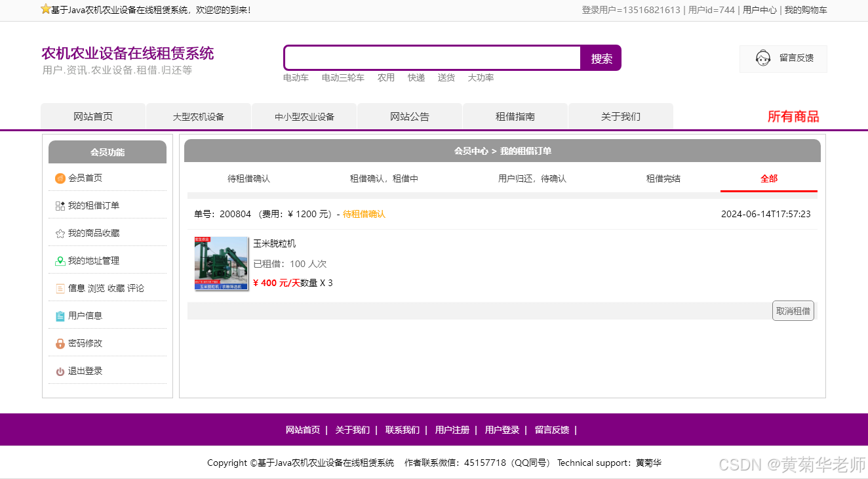Click 取消租借 for order 200804
Screen dimensions: 868x479
(793, 310)
